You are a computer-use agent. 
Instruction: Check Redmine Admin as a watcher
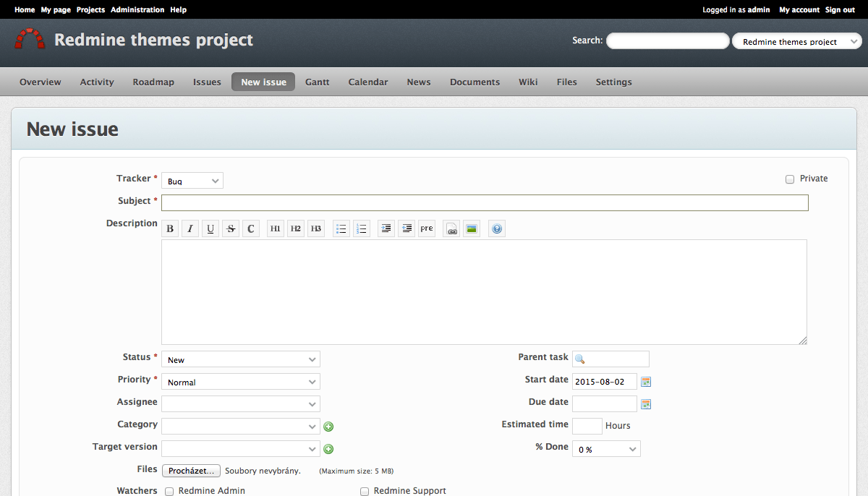click(169, 492)
